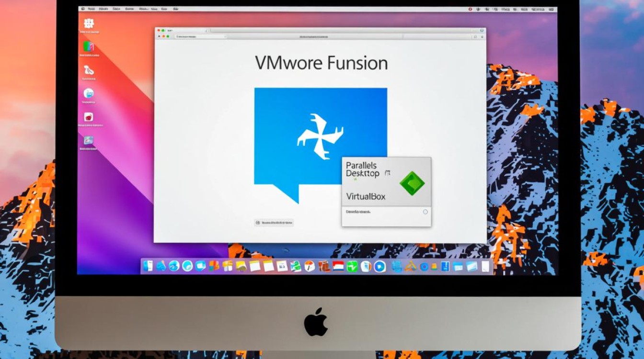
Task: Click the small circle in the popup's bottom row
Action: [425, 212]
